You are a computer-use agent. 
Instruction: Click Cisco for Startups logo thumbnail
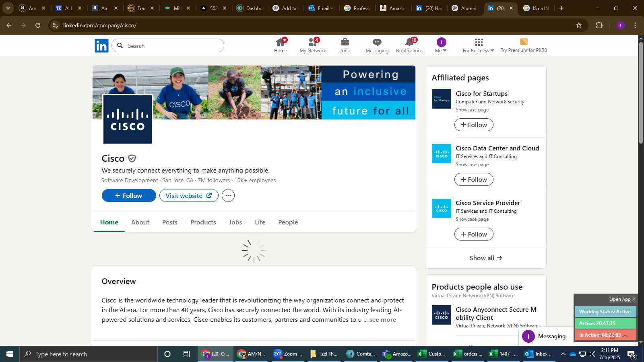point(442,99)
